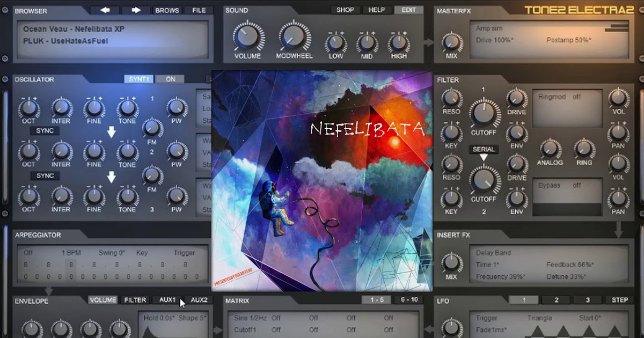Adjust oscillator 1 PW knob
The height and width of the screenshot is (338, 644).
coord(177,107)
